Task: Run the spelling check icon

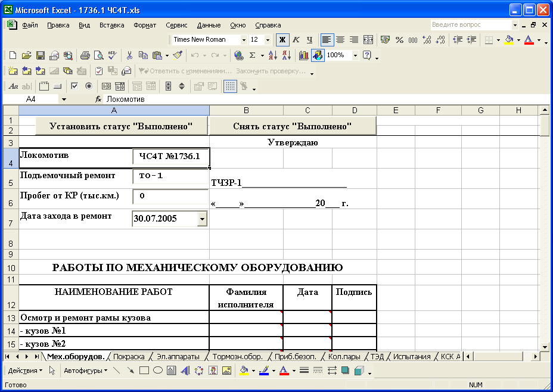Action: 113,55
